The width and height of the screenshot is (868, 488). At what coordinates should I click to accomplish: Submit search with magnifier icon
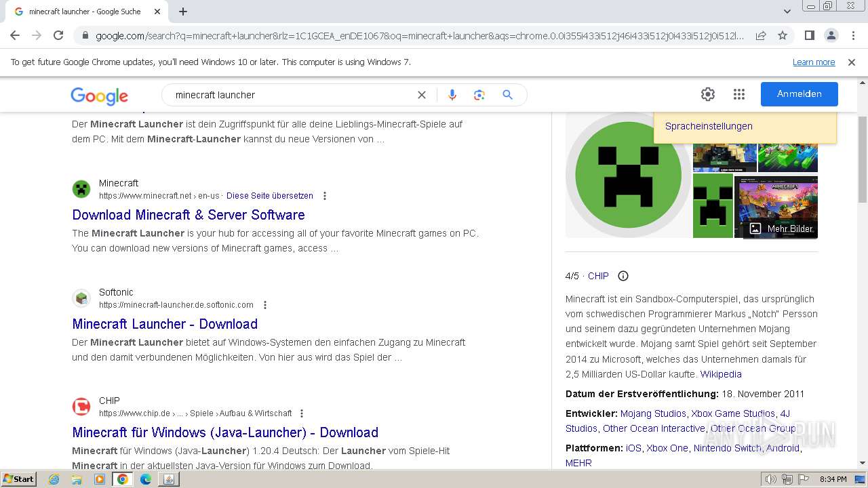tap(507, 95)
